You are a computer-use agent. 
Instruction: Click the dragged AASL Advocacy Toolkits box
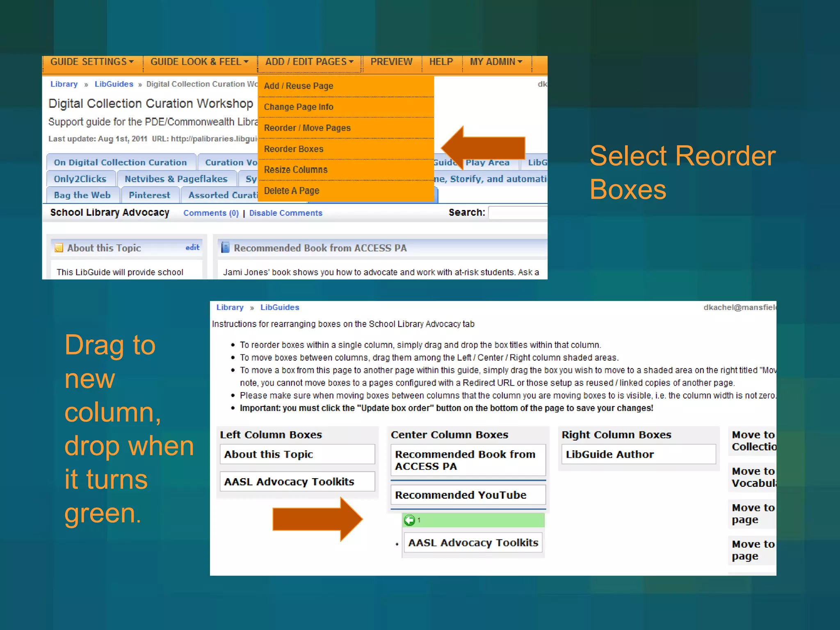tap(473, 543)
